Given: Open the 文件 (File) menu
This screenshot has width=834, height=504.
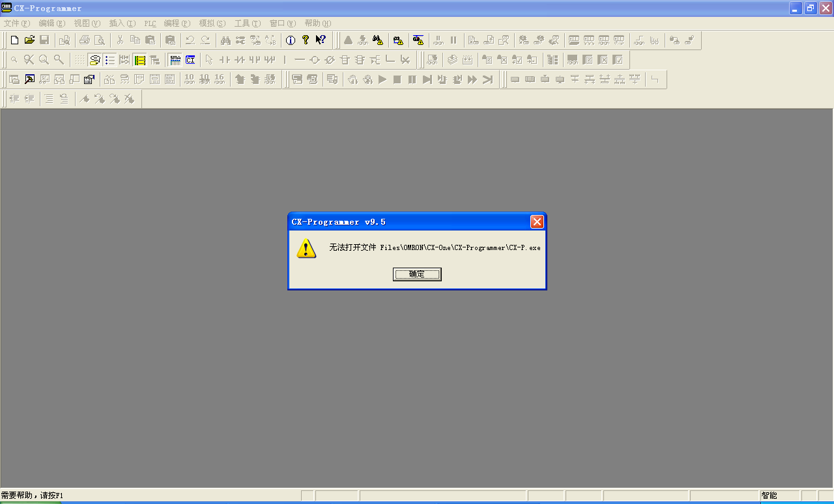Looking at the screenshot, I should [17, 23].
